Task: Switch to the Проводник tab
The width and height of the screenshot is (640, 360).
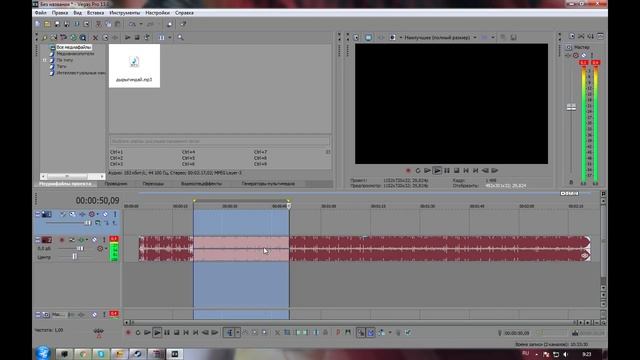Action: coord(116,184)
